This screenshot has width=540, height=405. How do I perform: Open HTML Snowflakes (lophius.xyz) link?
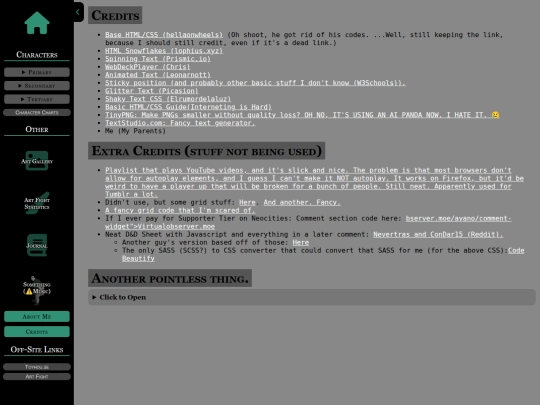click(x=164, y=51)
